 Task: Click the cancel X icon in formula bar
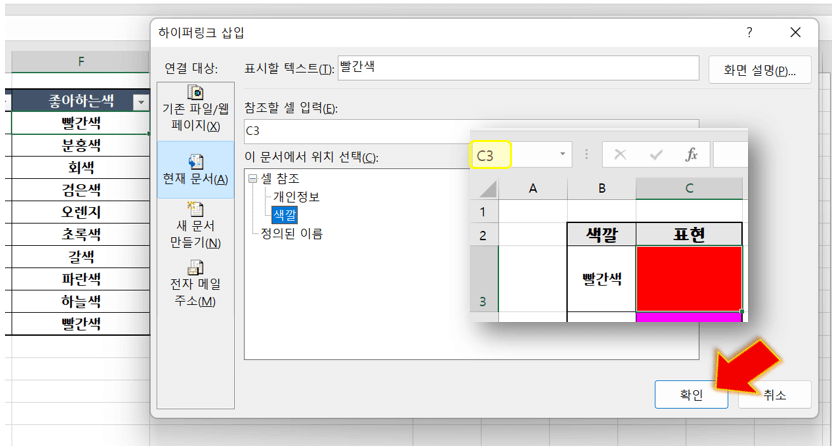click(x=620, y=155)
